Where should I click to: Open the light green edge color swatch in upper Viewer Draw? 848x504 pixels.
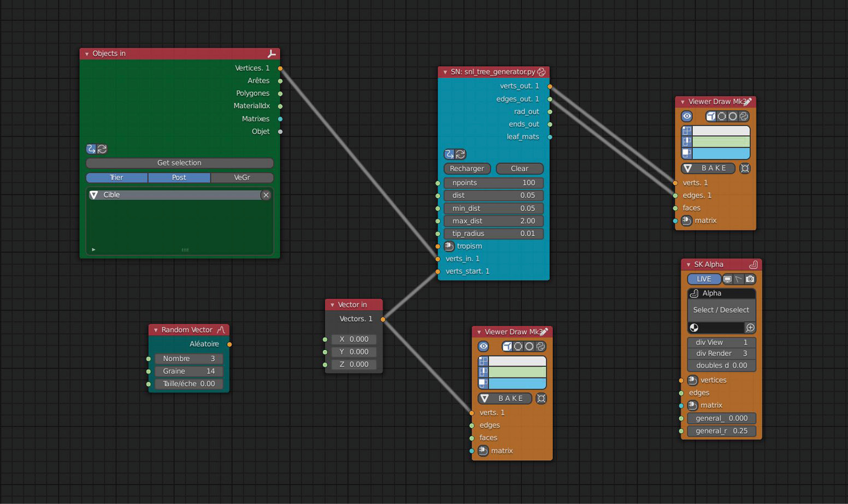721,142
